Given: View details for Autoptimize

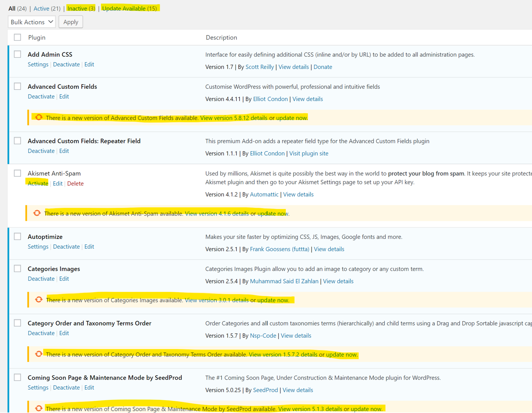Looking at the screenshot, I should point(329,249).
